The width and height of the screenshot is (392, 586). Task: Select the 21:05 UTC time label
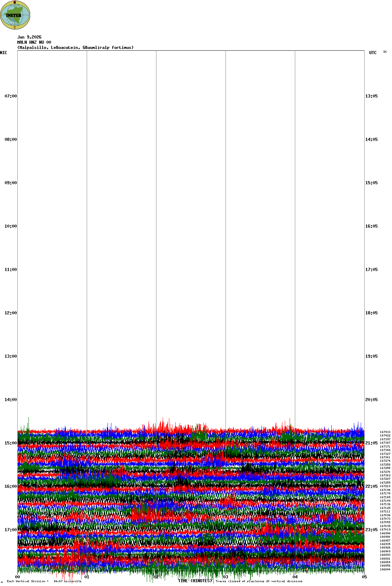(371, 443)
